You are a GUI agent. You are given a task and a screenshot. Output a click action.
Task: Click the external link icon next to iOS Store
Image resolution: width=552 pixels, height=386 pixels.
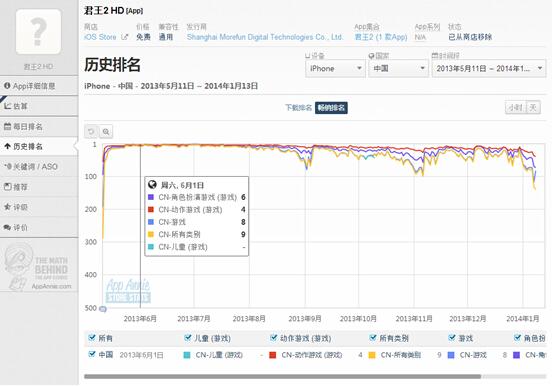pos(124,37)
